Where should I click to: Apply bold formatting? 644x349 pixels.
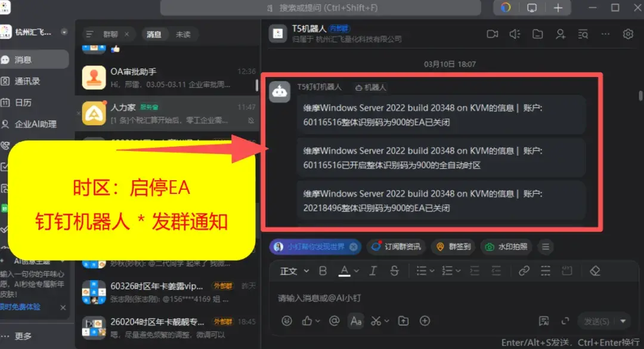point(323,271)
